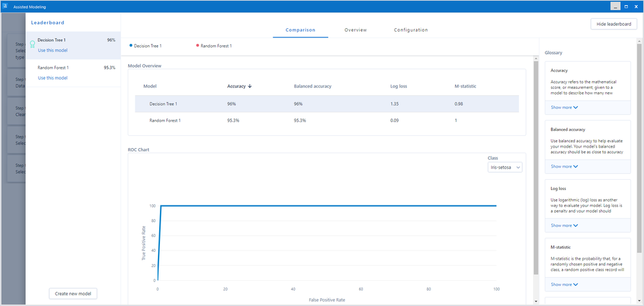Viewport: 644px width, 306px height.
Task: Click the red Random Forest 1 legend dot
Action: click(x=197, y=46)
